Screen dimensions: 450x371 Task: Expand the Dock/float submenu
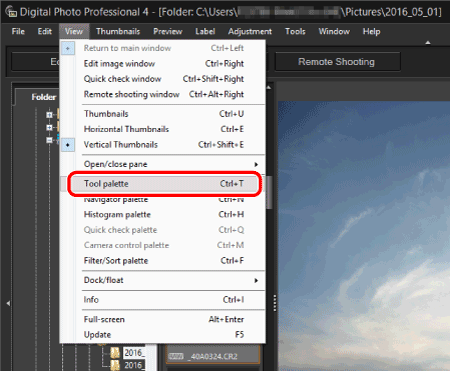(x=163, y=280)
